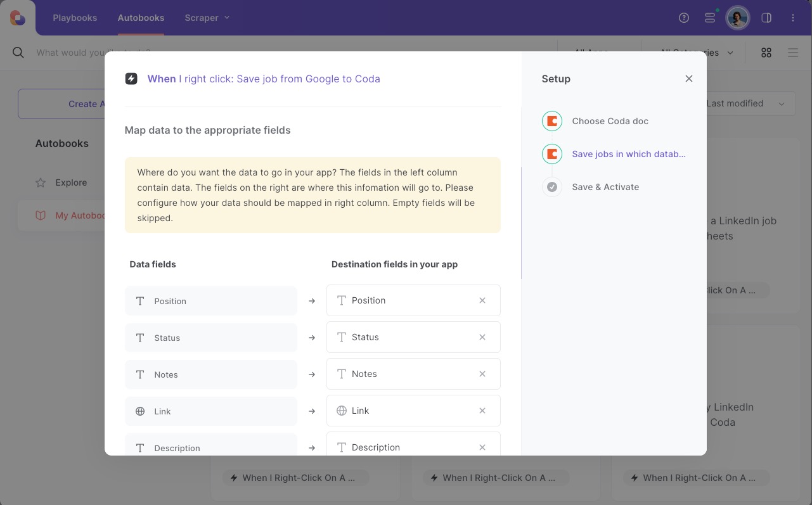
Task: Select Save jobs in which database step
Action: click(x=629, y=154)
